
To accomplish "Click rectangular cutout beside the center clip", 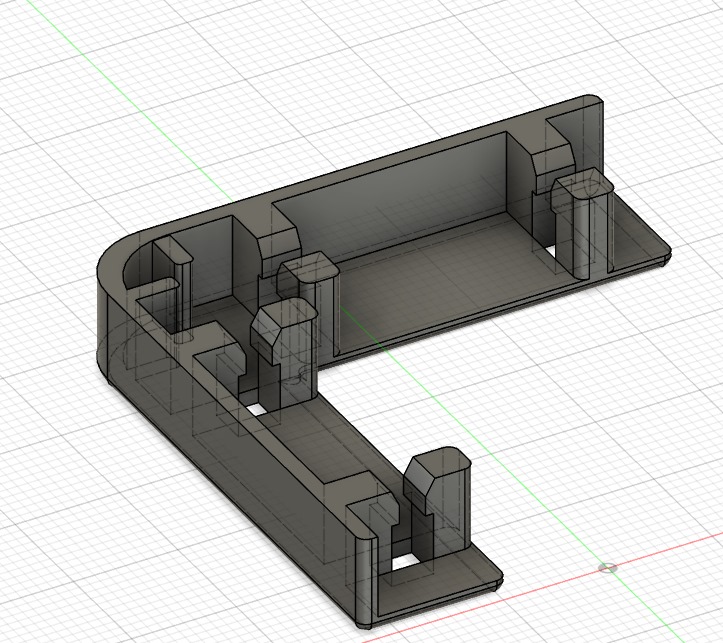I will coord(256,409).
